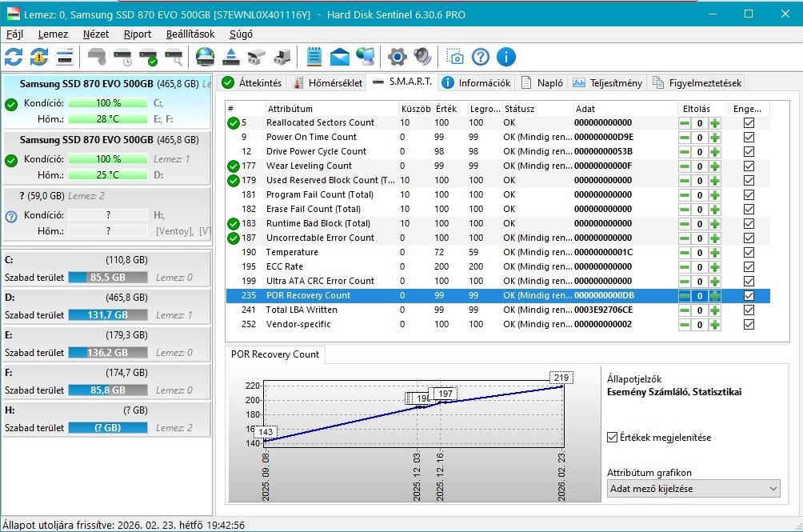Click the D: free space bar 131,7 GB
The height and width of the screenshot is (532, 803).
pyautogui.click(x=108, y=315)
